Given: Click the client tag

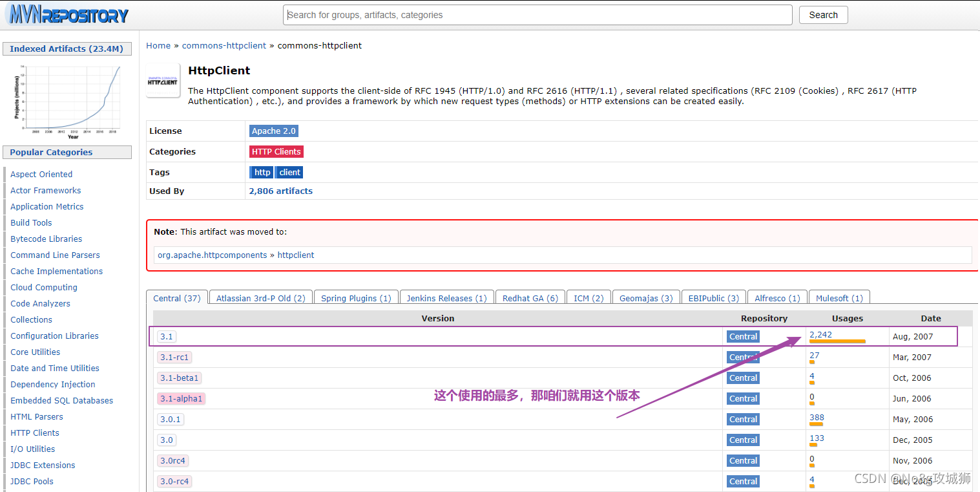Looking at the screenshot, I should click(289, 172).
